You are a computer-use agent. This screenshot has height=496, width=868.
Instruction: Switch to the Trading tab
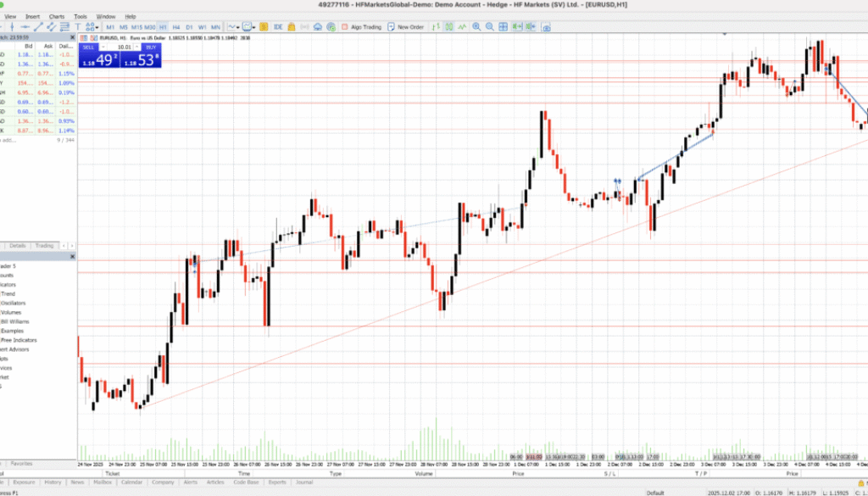(x=44, y=244)
